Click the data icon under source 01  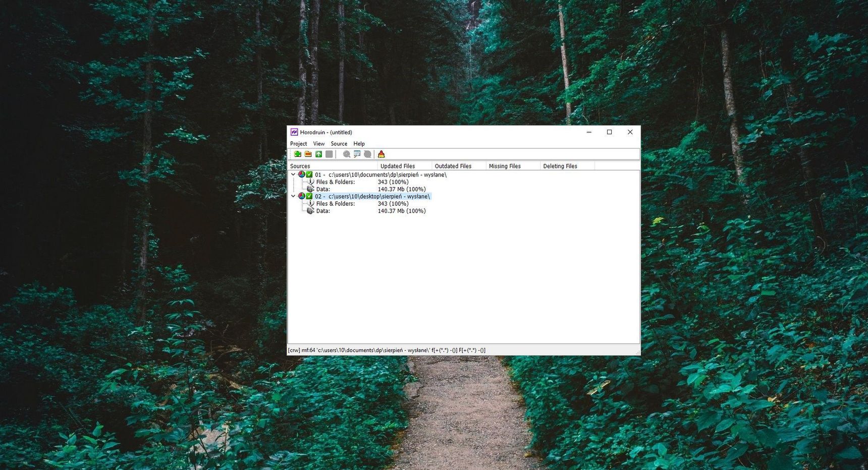pyautogui.click(x=311, y=189)
